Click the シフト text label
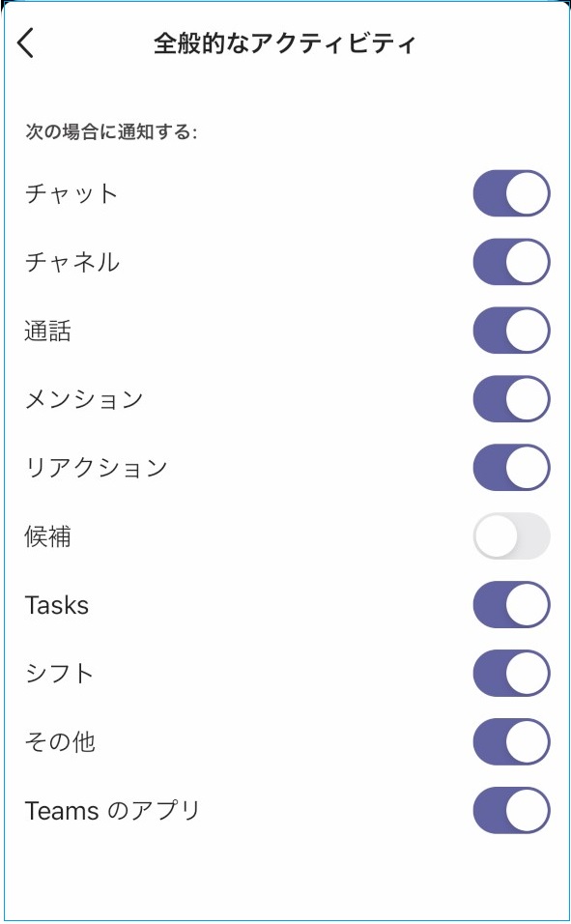 point(59,673)
